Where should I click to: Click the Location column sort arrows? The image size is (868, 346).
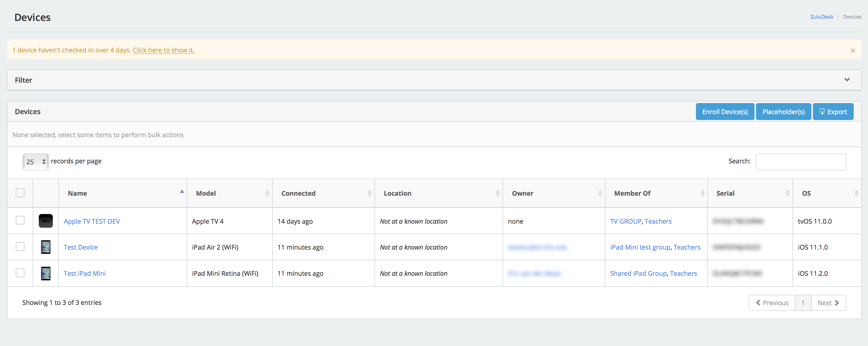497,193
